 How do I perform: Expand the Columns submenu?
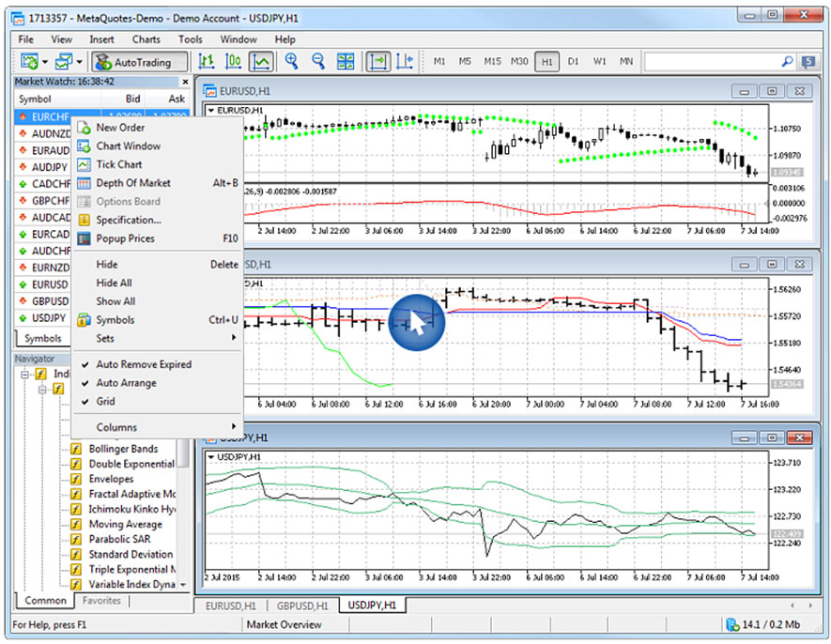tap(158, 427)
